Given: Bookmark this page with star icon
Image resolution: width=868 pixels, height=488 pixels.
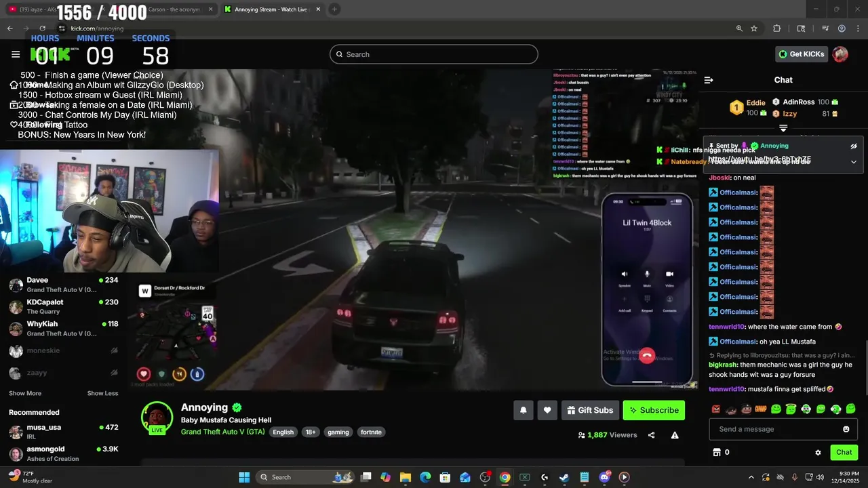Looking at the screenshot, I should (x=754, y=28).
